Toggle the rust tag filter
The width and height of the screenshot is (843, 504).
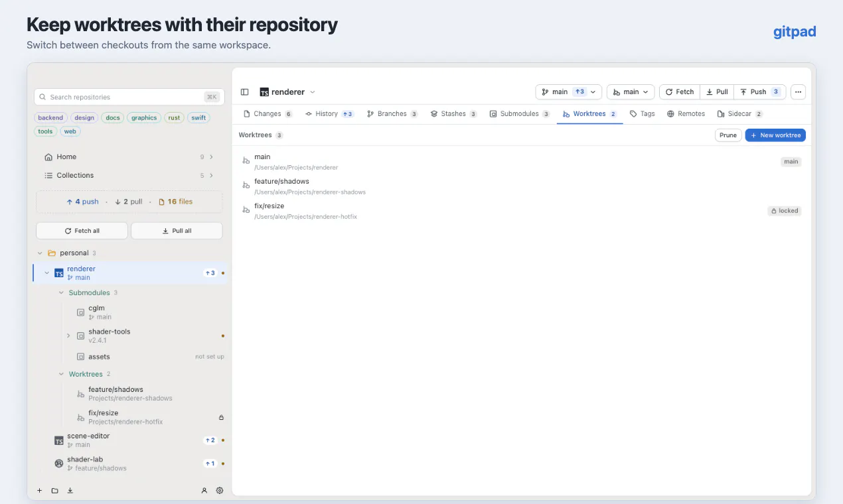(x=174, y=118)
